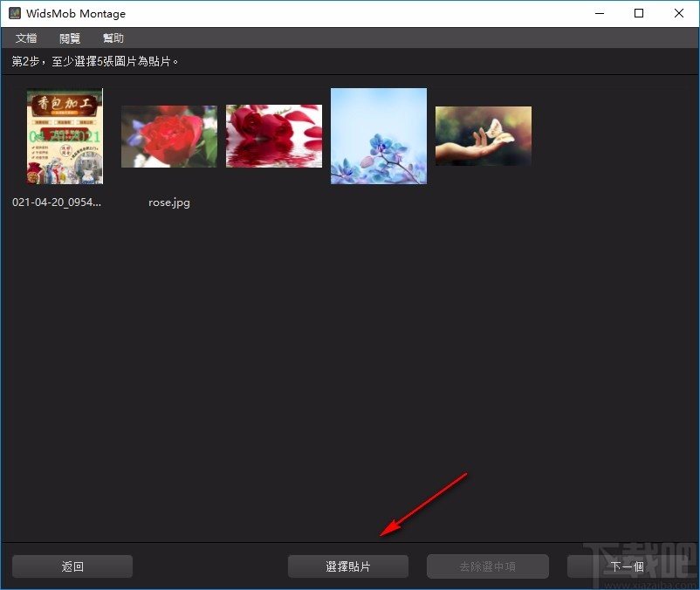
Task: Select the butterfly on hand thumbnail
Action: point(483,136)
